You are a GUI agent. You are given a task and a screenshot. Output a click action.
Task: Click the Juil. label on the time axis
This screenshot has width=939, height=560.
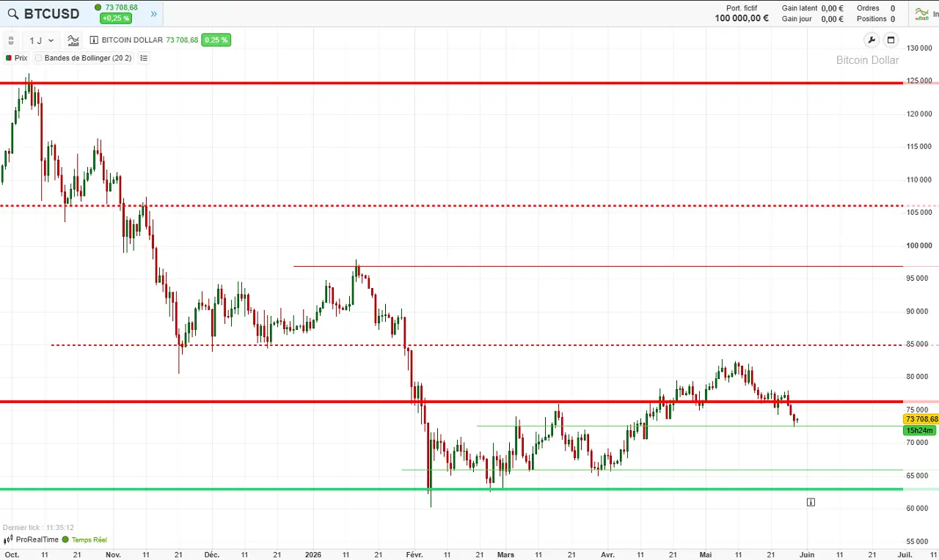point(905,555)
